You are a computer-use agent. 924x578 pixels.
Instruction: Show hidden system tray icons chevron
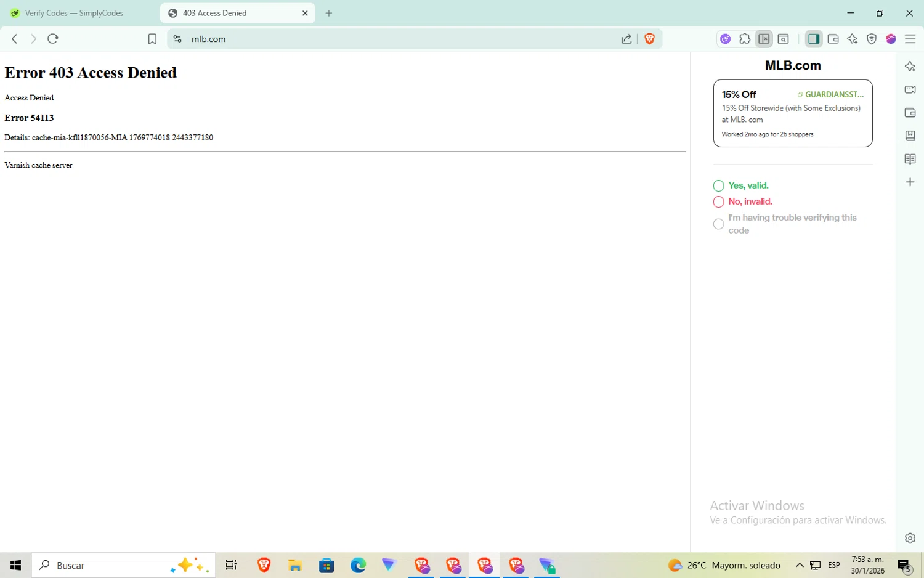coord(800,565)
